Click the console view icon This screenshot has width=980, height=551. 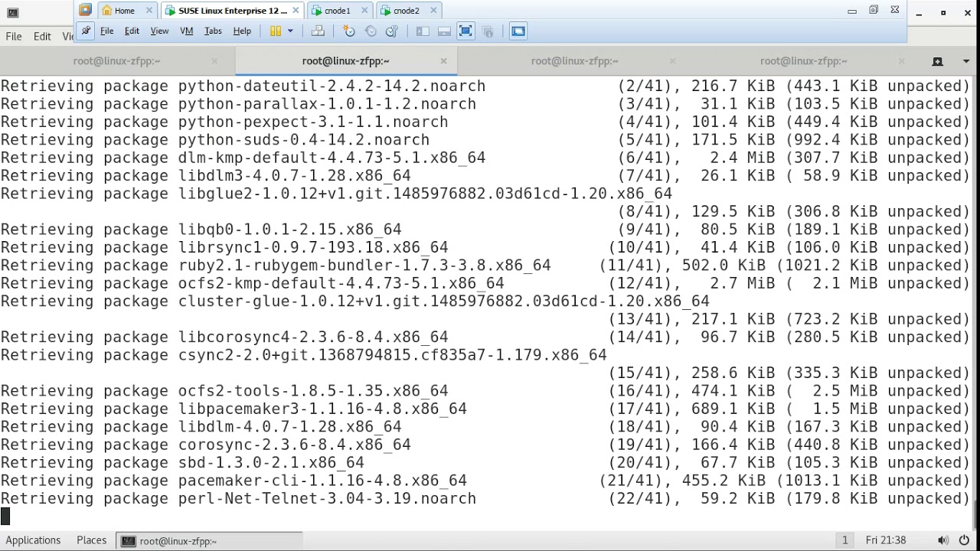(518, 31)
